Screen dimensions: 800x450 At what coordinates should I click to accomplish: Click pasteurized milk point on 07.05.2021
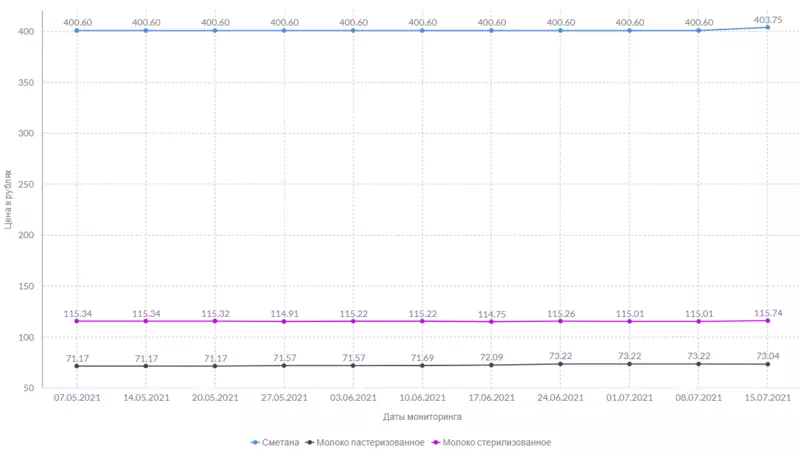click(77, 366)
